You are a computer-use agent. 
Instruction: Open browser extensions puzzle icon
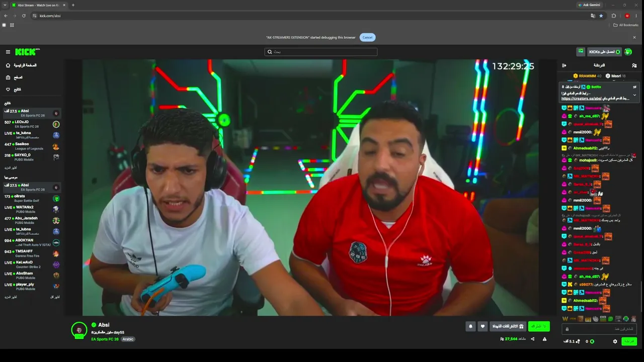[x=614, y=16]
